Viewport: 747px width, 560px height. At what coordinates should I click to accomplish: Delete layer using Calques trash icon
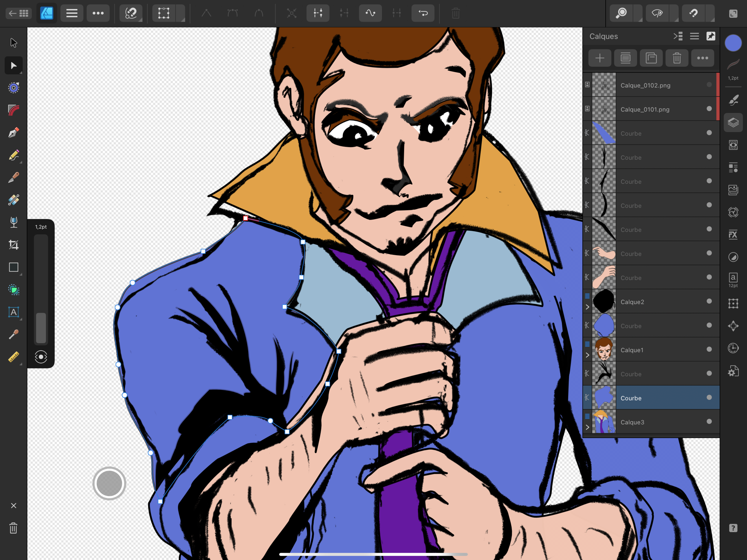(x=677, y=58)
